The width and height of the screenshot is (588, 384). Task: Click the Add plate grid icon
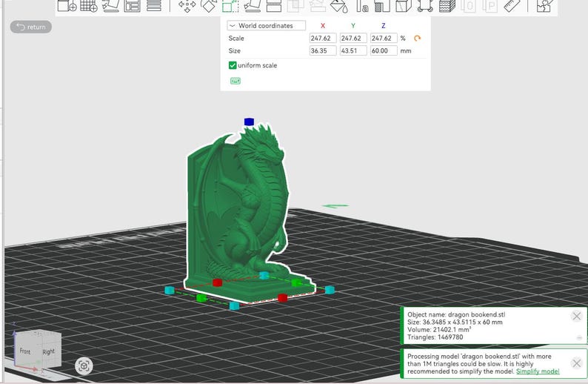(x=89, y=6)
